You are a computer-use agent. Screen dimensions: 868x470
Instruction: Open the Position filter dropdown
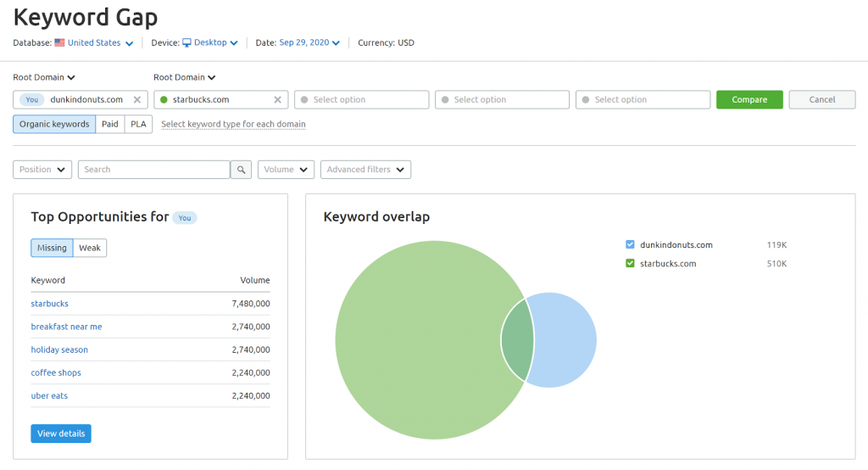click(42, 170)
